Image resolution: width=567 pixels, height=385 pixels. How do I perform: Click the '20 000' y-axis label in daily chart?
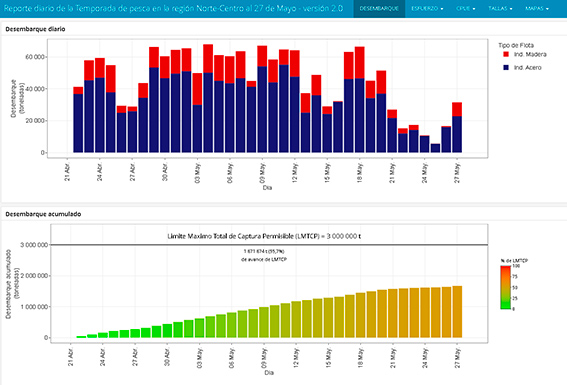pos(35,121)
